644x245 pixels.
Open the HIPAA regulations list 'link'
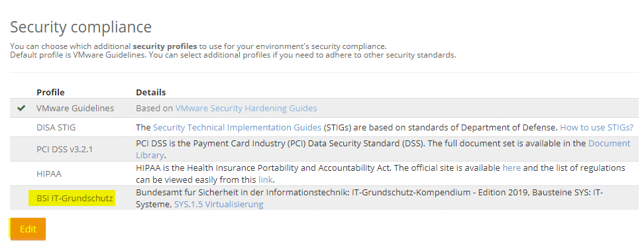click(x=265, y=179)
